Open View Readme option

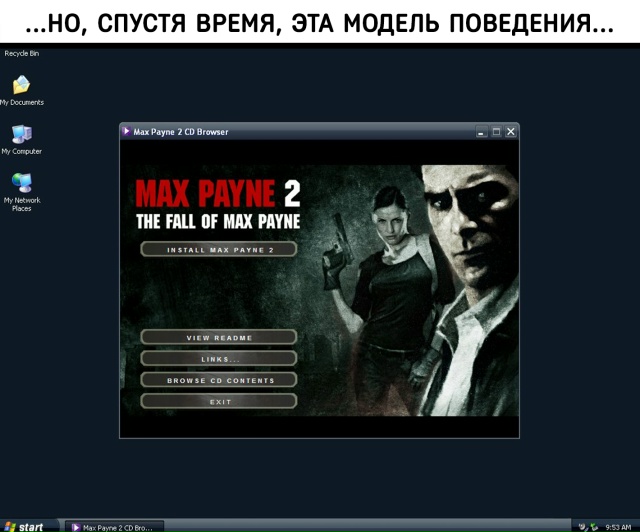point(219,337)
